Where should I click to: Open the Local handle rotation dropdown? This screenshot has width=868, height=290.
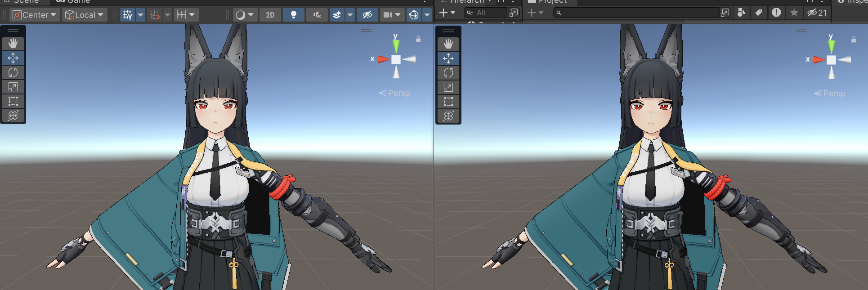point(85,15)
